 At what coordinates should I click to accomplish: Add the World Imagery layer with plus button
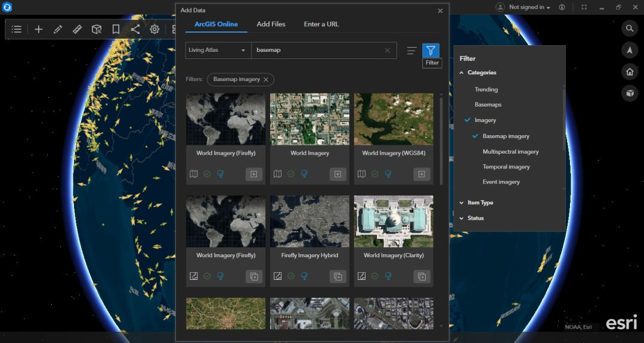(338, 174)
